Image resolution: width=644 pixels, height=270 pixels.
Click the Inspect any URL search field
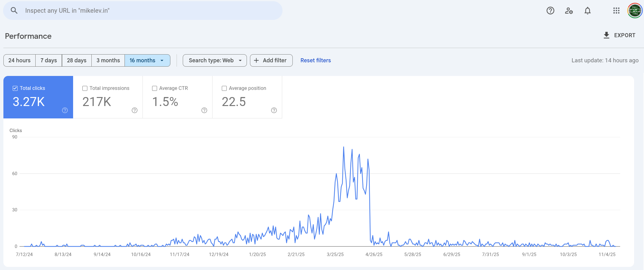(x=143, y=11)
